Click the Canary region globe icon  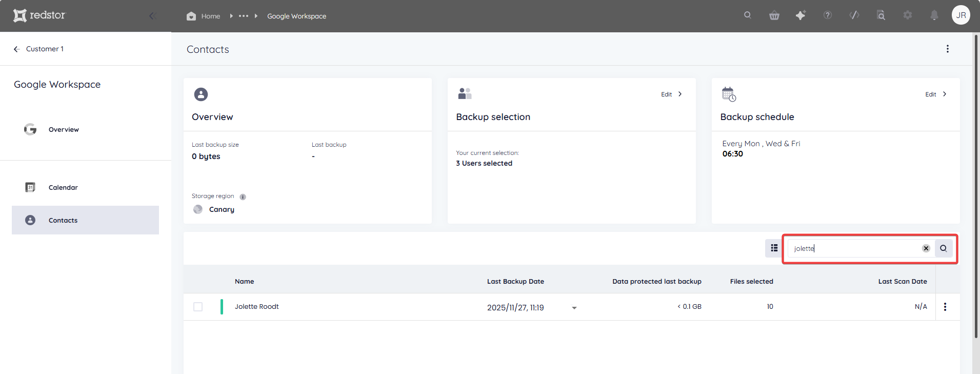[198, 209]
